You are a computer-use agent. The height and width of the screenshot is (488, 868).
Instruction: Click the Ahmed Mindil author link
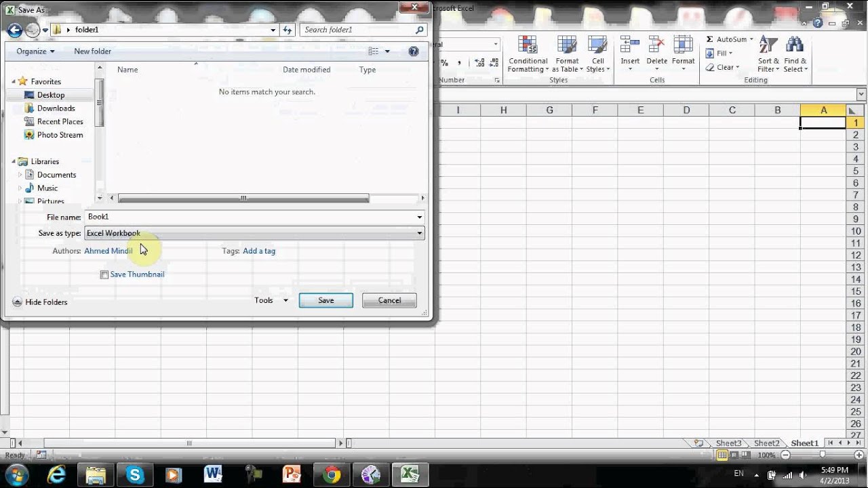coord(108,251)
